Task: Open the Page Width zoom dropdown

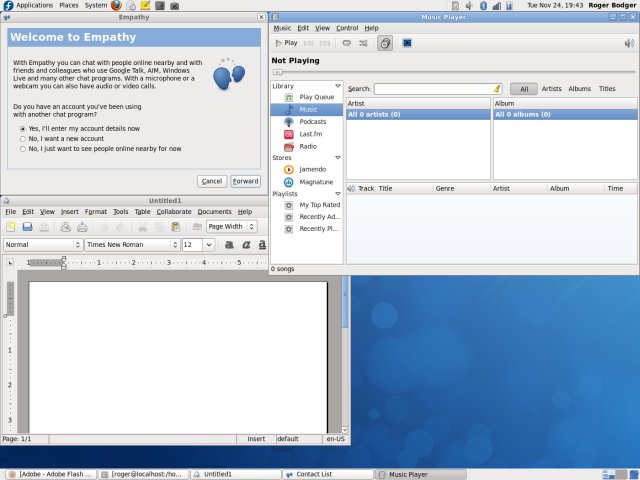Action: (x=231, y=227)
